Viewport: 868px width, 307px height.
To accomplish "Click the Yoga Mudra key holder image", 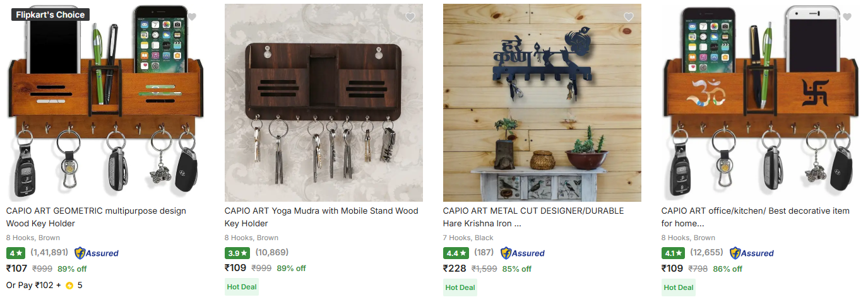I will coord(324,103).
